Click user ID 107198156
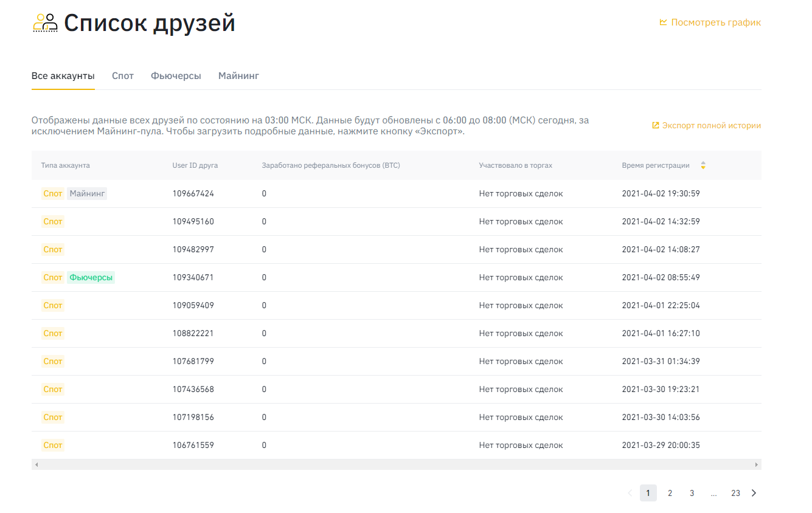Screen dimensions: 812x513 pos(193,418)
